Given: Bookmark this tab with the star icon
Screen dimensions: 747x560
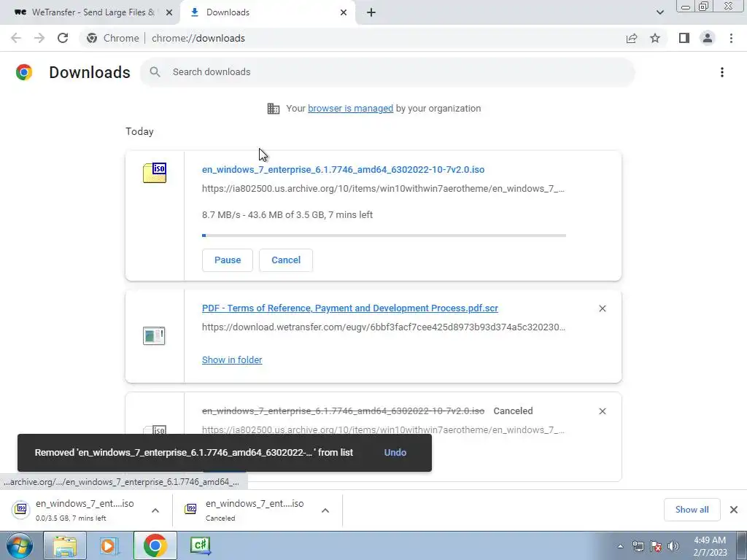Looking at the screenshot, I should tap(655, 38).
